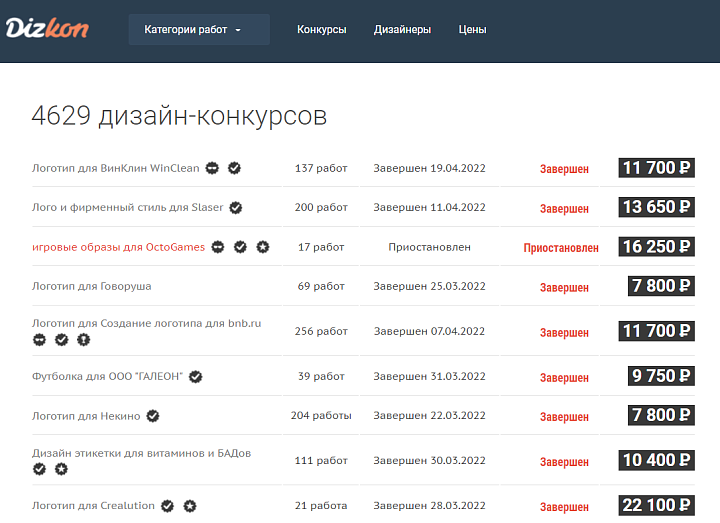Open the Логотип для Говоруша contest
The height and width of the screenshot is (523, 720).
tap(92, 286)
